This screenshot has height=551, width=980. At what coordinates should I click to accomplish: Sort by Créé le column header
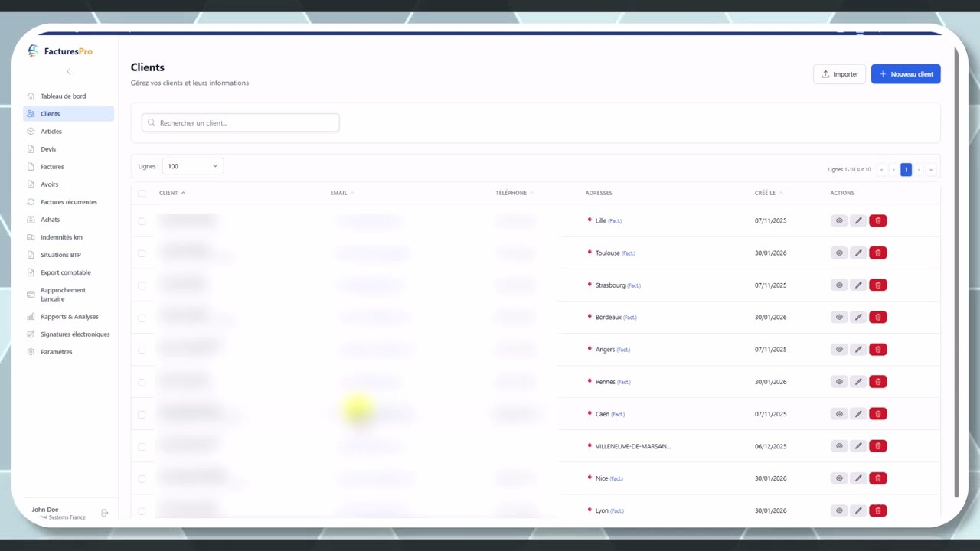(769, 193)
